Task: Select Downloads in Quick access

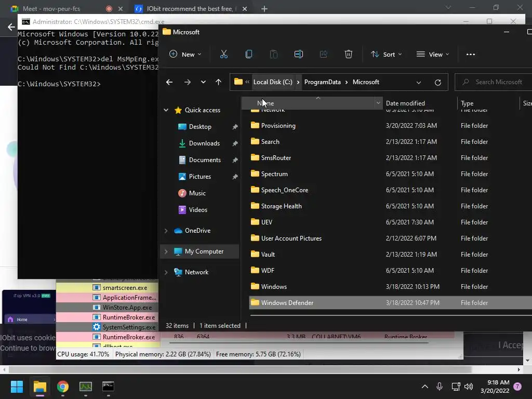Action: [204, 143]
